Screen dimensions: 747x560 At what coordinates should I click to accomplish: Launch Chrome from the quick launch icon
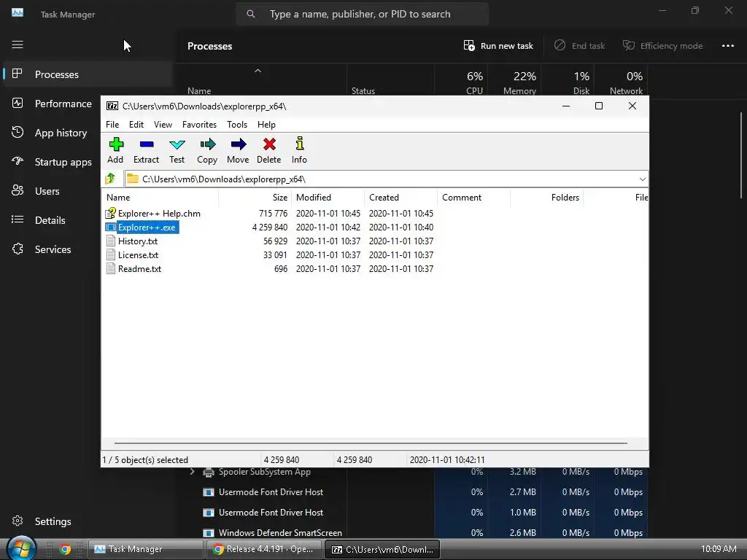coord(65,549)
